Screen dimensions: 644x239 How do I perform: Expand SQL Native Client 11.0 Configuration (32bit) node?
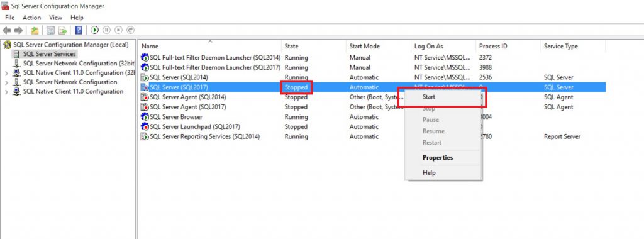(x=6, y=73)
